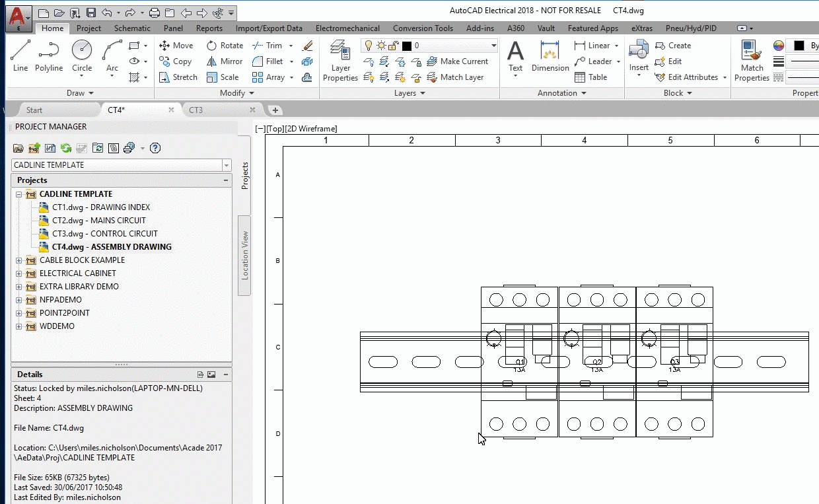Select the Stretch tool
Viewport: 819px width, 504px height.
click(x=178, y=77)
